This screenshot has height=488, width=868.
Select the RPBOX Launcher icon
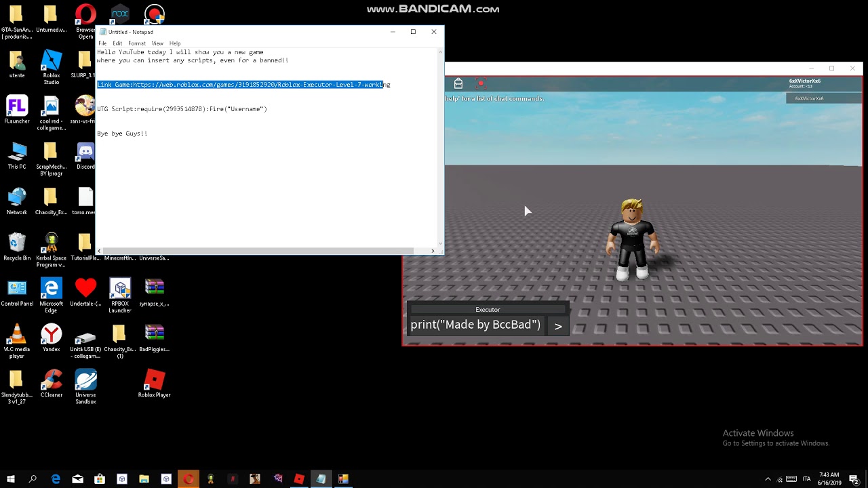click(x=120, y=296)
